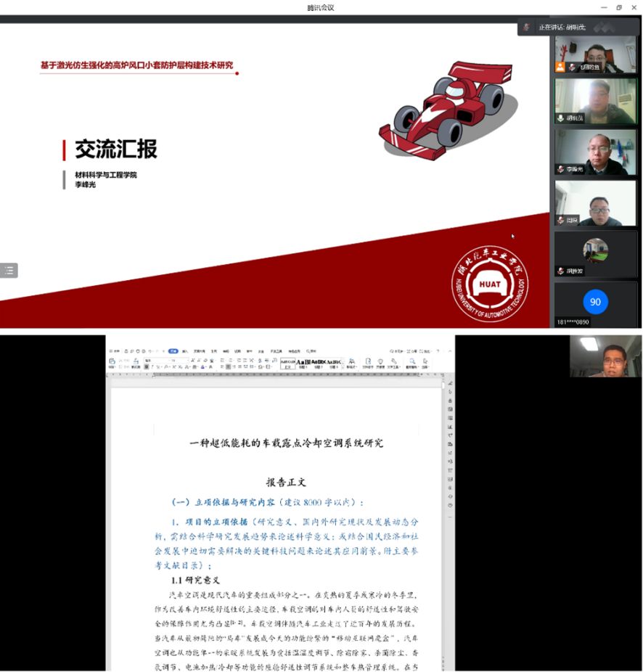This screenshot has width=643, height=672.
Task: Click the top icon in WPS right sidebar
Action: (450, 383)
